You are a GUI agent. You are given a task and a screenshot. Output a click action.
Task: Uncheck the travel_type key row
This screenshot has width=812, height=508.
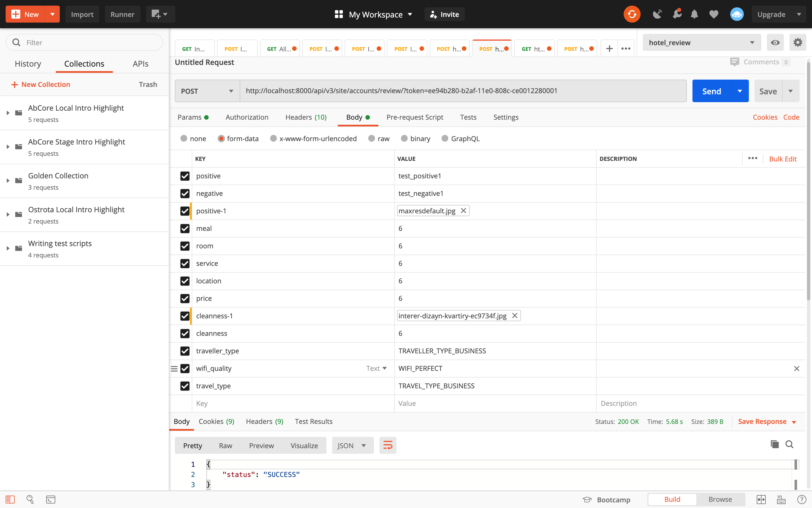[185, 386]
